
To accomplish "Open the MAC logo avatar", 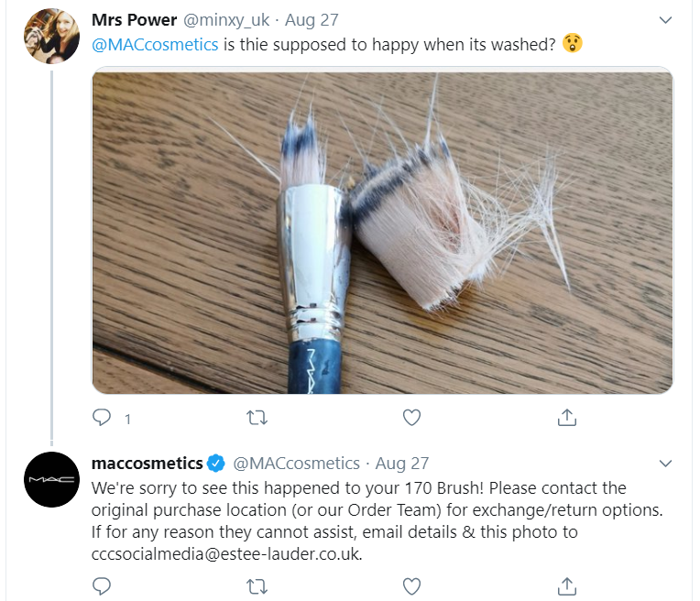I will (52, 479).
